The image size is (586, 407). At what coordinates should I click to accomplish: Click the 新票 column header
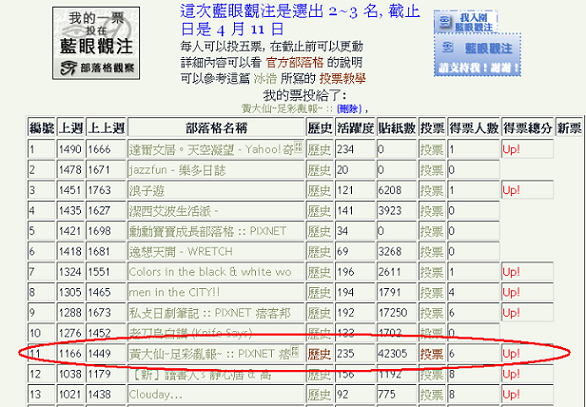(x=569, y=128)
